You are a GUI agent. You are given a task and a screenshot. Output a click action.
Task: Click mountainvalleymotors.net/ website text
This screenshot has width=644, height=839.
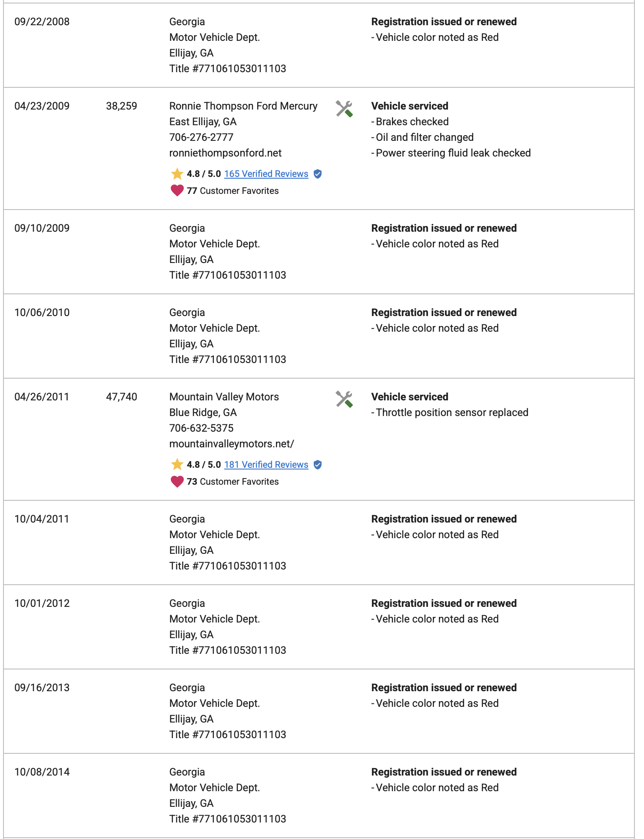pos(232,444)
